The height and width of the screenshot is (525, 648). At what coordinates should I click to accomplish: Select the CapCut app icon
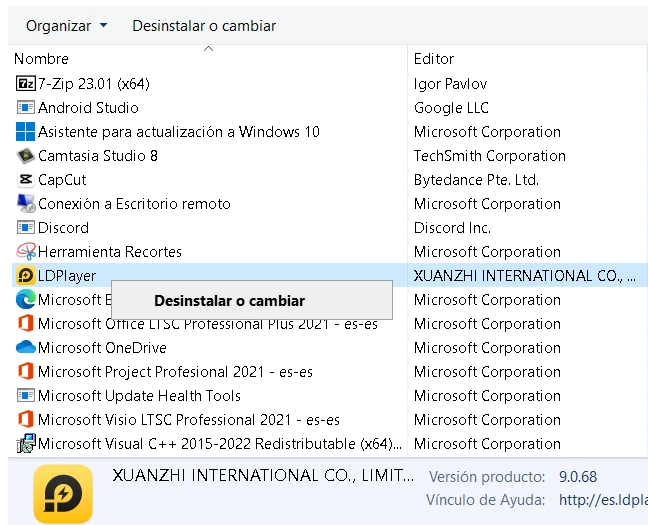26,180
